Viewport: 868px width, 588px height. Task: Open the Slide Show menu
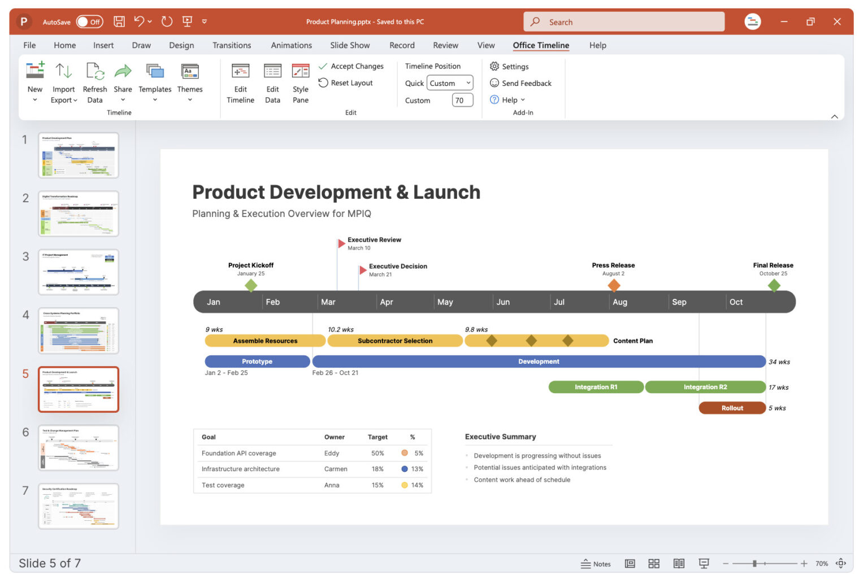coord(349,45)
